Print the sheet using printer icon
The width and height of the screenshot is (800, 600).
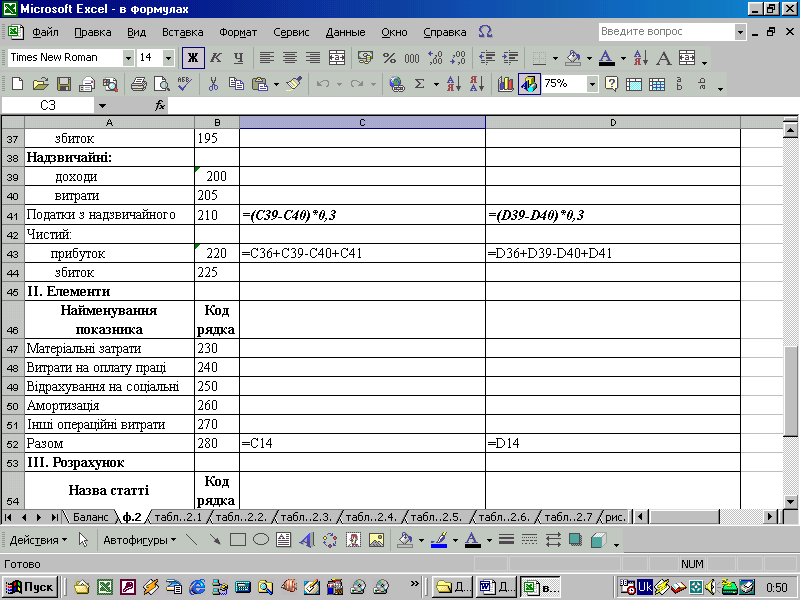tap(138, 84)
